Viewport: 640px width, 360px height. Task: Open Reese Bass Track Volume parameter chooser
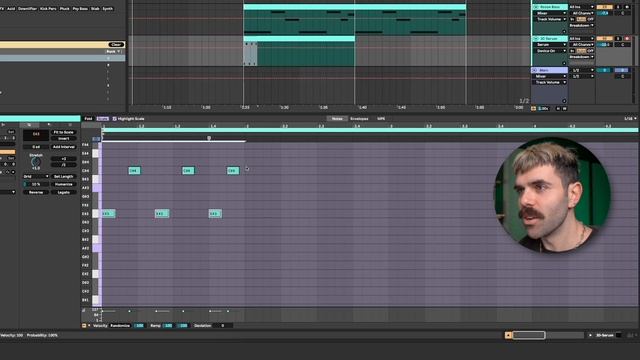tap(550, 19)
